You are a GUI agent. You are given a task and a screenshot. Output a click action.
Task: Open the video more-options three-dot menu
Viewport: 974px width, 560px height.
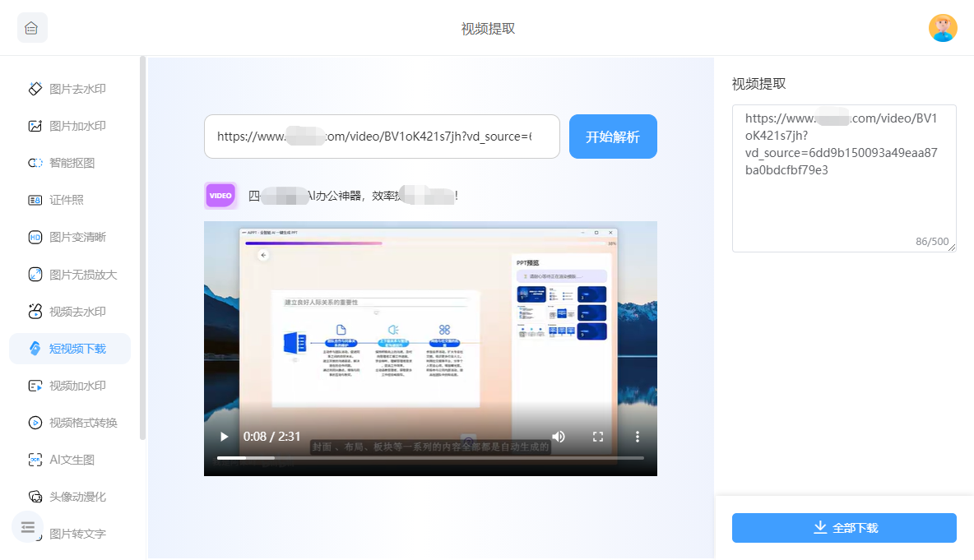coord(637,437)
